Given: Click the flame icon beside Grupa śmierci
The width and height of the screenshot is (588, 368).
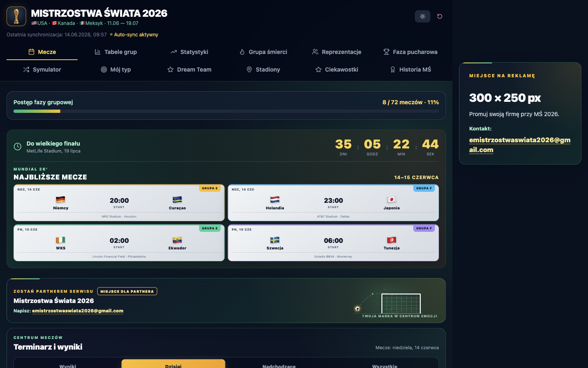Looking at the screenshot, I should pyautogui.click(x=242, y=52).
